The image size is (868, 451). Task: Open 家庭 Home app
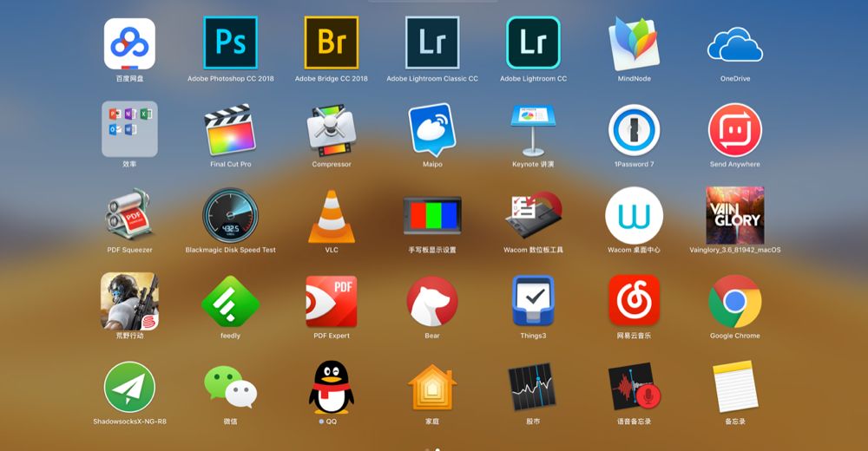click(x=432, y=387)
